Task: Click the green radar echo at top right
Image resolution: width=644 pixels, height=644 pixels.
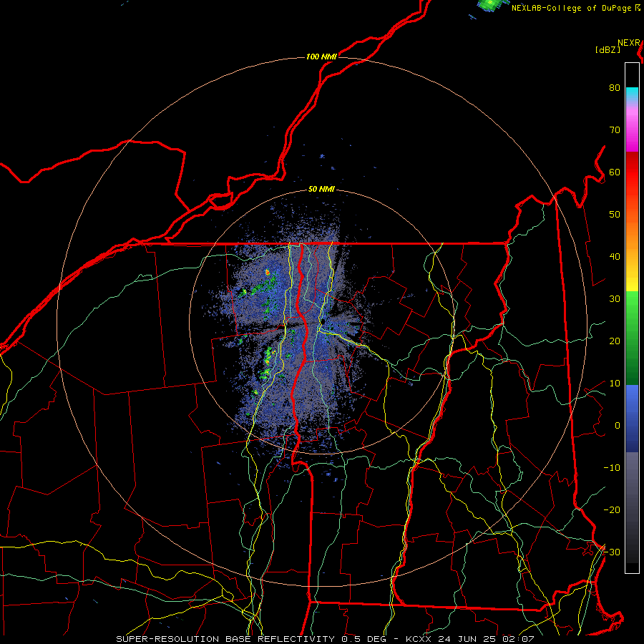Action: (490, 4)
